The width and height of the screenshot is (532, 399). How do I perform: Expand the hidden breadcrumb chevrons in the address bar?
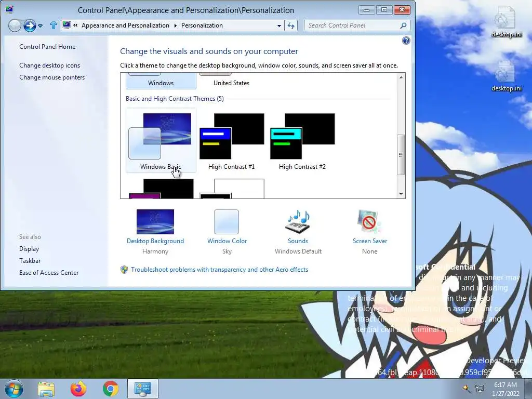click(x=75, y=25)
